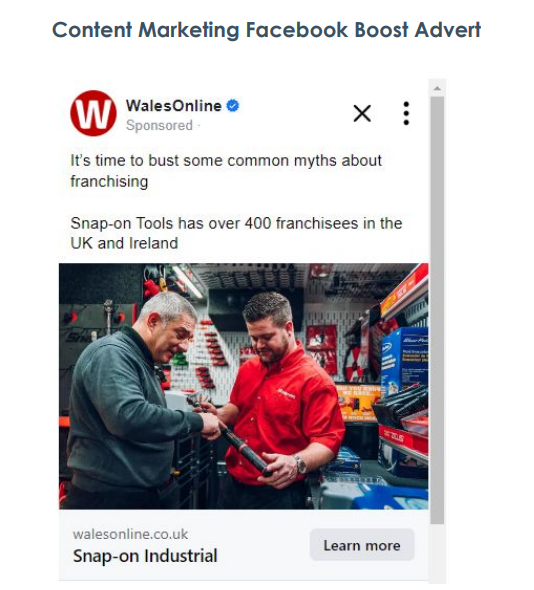534x590 pixels.
Task: Open the WalesOnline red W profile logo
Action: (x=93, y=113)
